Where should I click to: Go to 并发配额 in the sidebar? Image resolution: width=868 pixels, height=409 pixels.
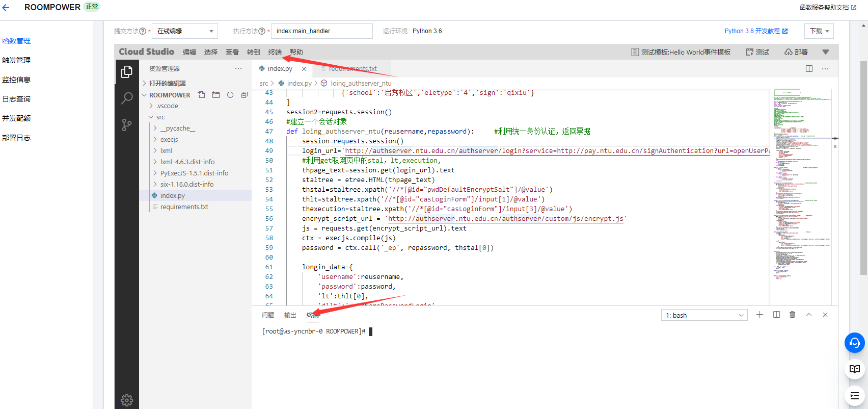click(x=16, y=118)
